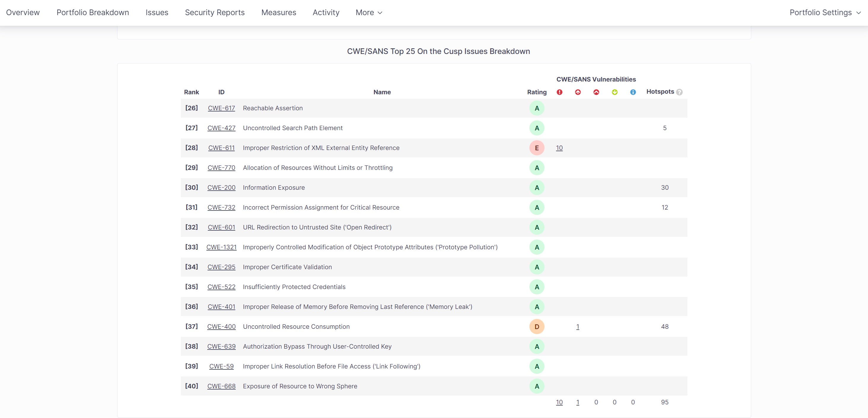Open the CWE-668 link
The height and width of the screenshot is (418, 868).
click(x=221, y=386)
